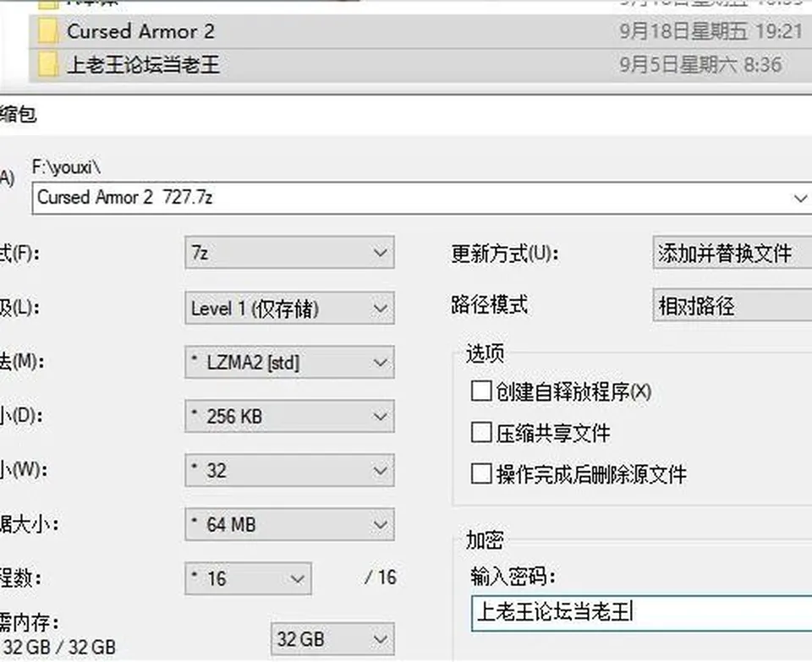The height and width of the screenshot is (662, 812).
Task: Click the 输入密码: label
Action: pos(513,576)
